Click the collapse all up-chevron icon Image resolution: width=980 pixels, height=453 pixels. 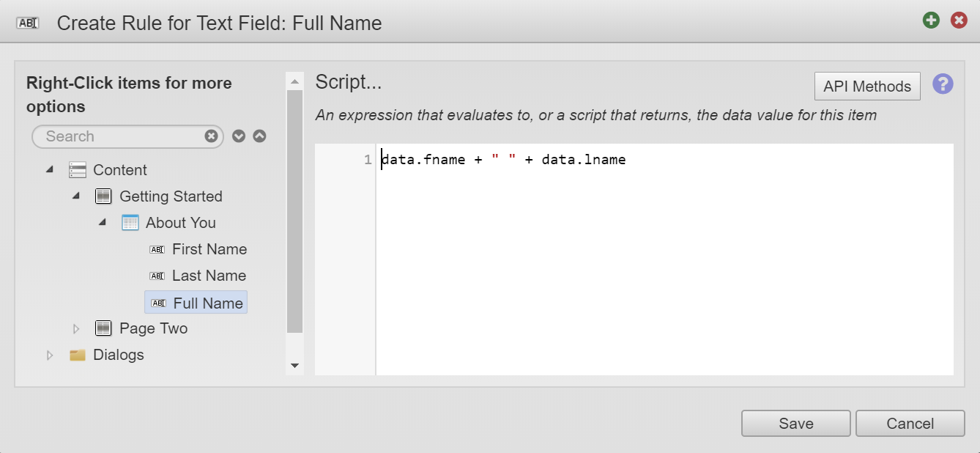[259, 136]
